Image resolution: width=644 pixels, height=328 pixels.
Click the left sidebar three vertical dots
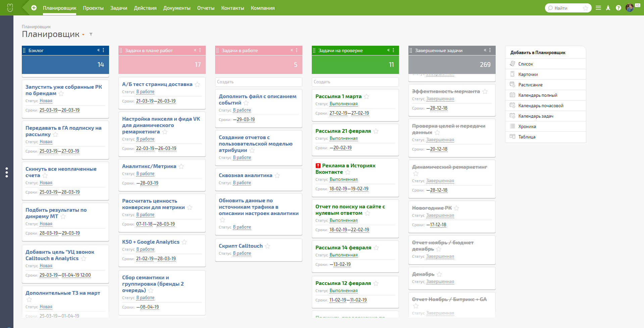point(7,172)
